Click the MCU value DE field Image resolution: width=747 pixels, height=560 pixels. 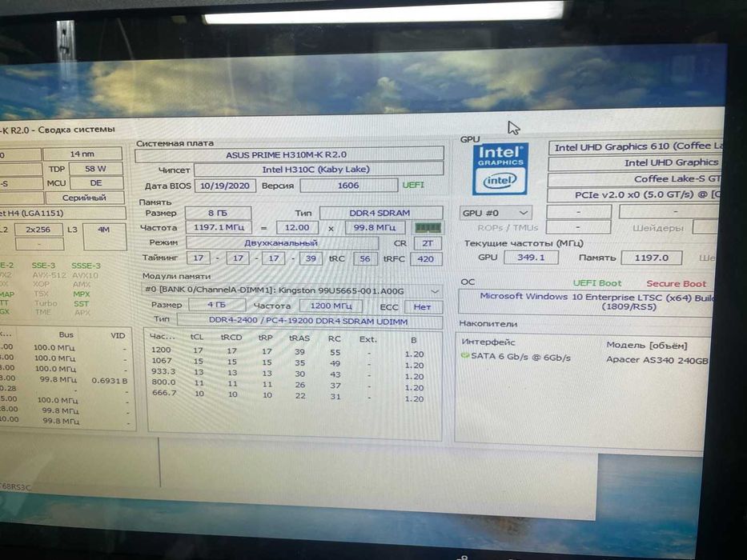(x=96, y=183)
